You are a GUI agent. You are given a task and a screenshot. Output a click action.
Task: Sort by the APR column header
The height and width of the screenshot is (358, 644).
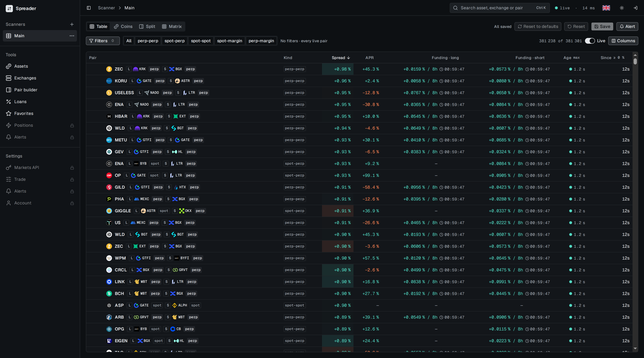coord(370,57)
